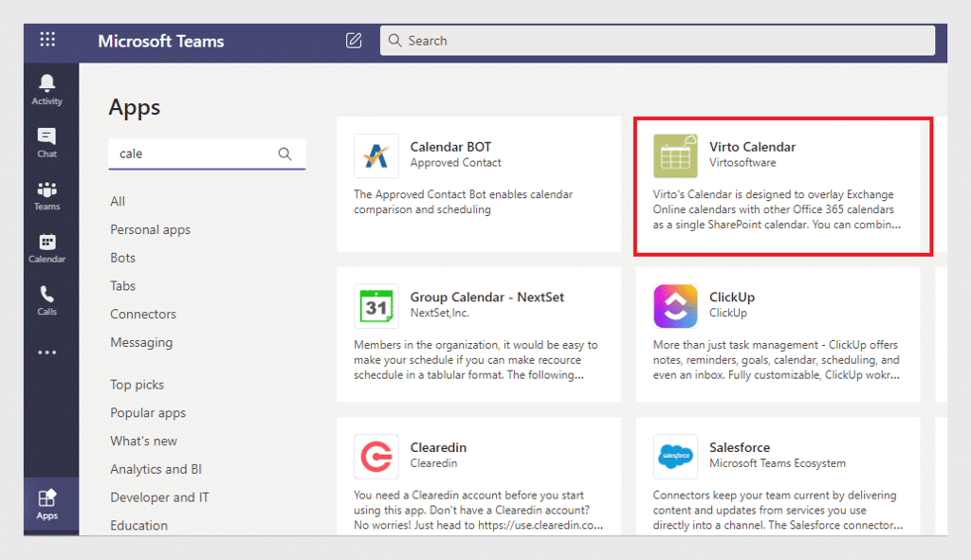Open the Calendar sidebar icon
The height and width of the screenshot is (560, 971).
point(47,248)
